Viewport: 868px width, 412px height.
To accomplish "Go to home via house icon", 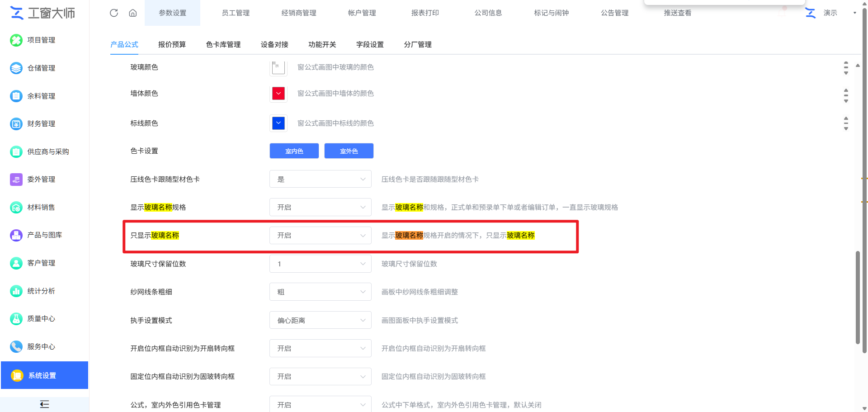I will 132,13.
